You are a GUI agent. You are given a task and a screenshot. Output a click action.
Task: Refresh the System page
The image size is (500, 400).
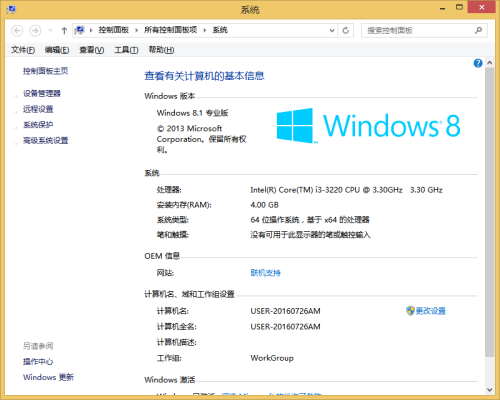tap(346, 30)
